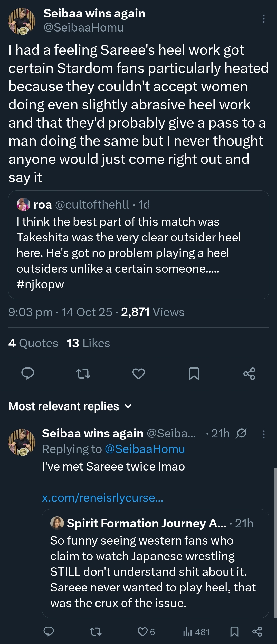This screenshot has height=644, width=277.
Task: Share the reply post
Action: (x=257, y=632)
